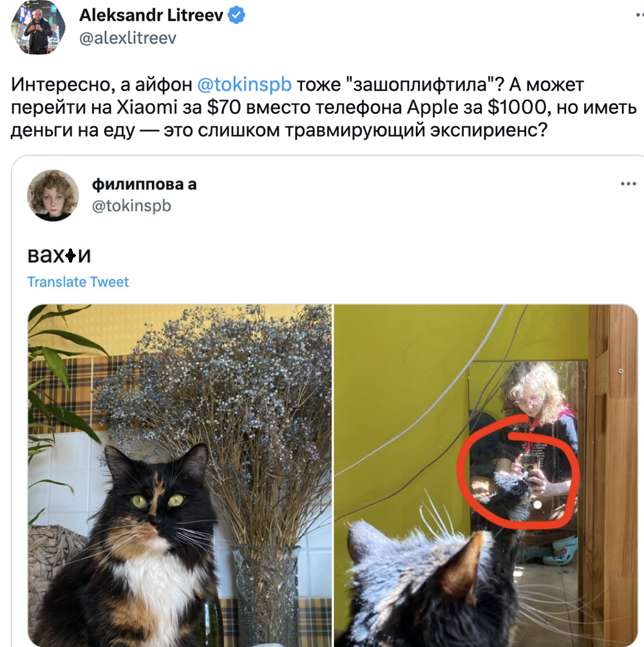Follow the @tokinspb mention in the tweet text
The height and width of the screenshot is (647, 644).
[x=244, y=84]
